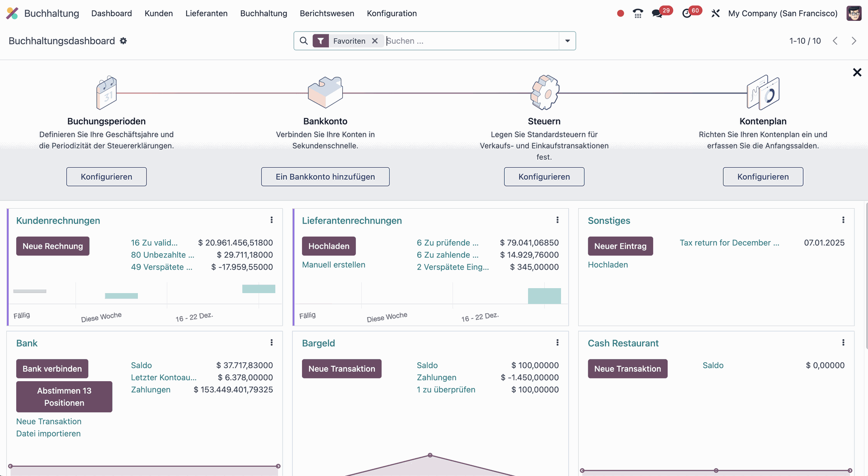Image resolution: width=868 pixels, height=476 pixels.
Task: Open the VoIP phone icon
Action: [637, 14]
